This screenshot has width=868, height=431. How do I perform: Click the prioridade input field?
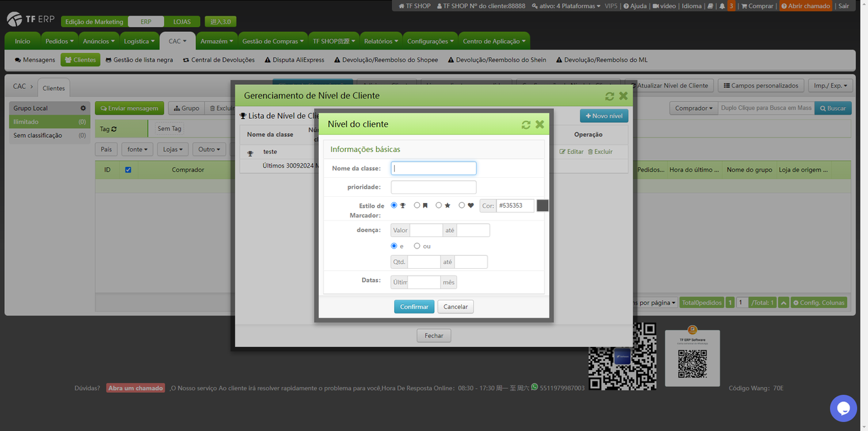[433, 187]
